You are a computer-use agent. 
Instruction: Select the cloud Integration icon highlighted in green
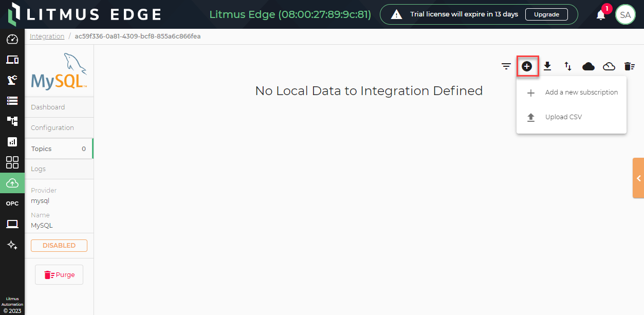(x=11, y=183)
